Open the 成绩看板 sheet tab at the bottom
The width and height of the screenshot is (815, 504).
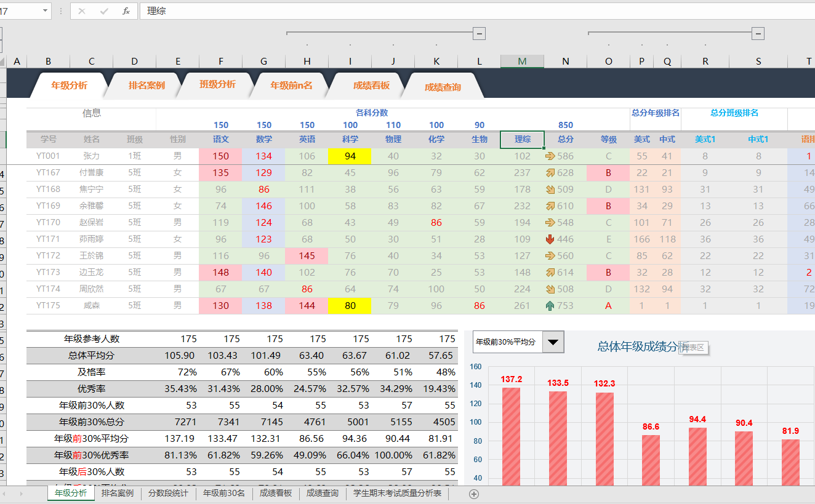[x=276, y=494]
